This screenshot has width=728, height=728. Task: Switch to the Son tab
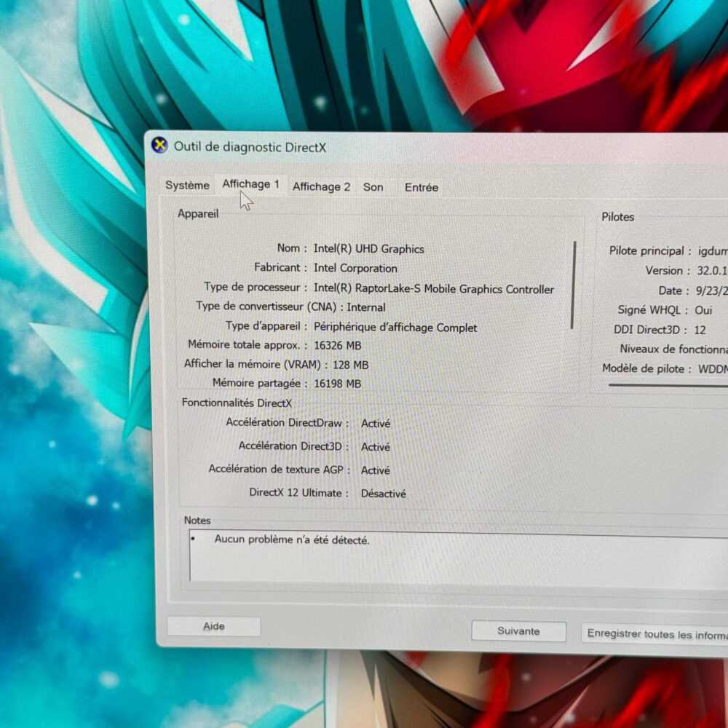[x=373, y=187]
